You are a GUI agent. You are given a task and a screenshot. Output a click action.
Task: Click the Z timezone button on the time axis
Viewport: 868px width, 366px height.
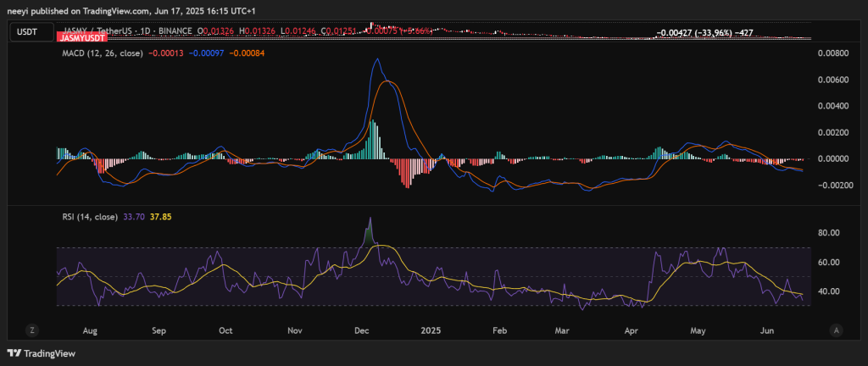click(31, 330)
